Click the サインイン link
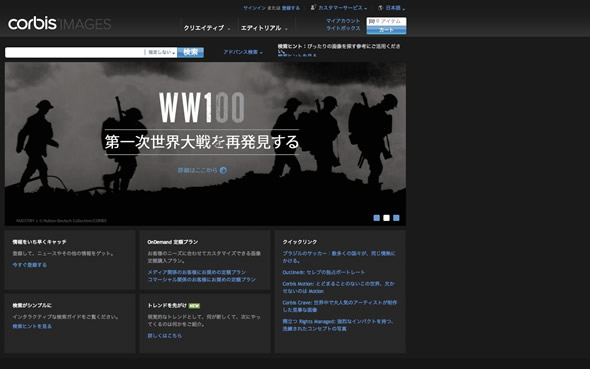This screenshot has width=590, height=369. [x=255, y=8]
